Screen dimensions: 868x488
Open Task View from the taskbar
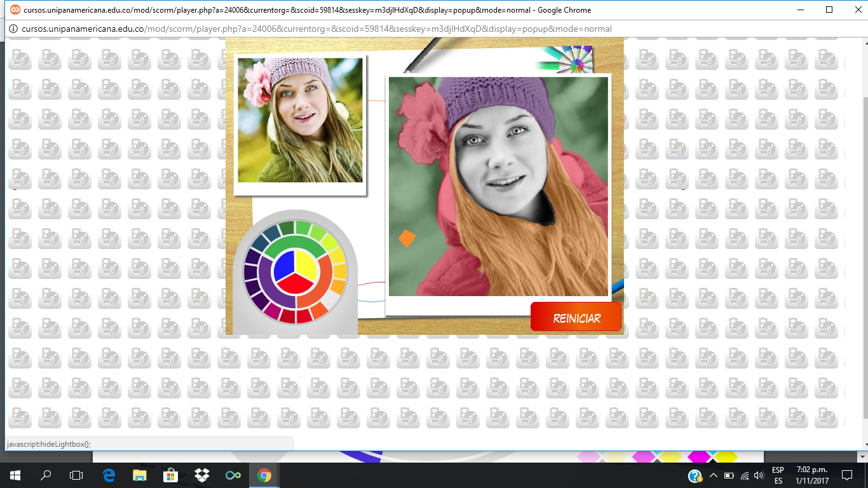[76, 475]
